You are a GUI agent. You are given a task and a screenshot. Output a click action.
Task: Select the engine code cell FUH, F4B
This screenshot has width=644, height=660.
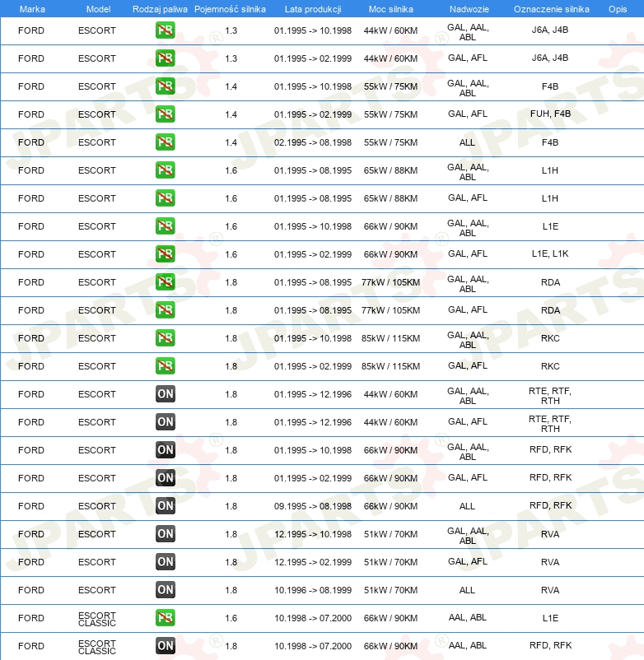coord(550,114)
